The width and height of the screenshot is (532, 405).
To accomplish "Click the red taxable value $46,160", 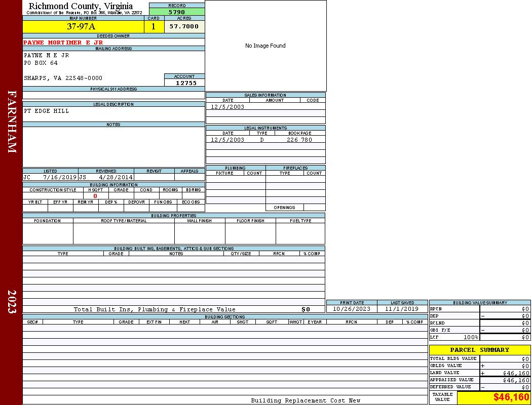I will pyautogui.click(x=511, y=397).
